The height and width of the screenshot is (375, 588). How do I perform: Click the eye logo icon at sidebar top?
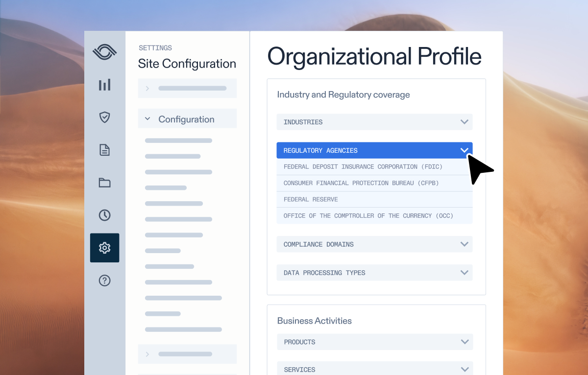pyautogui.click(x=104, y=52)
